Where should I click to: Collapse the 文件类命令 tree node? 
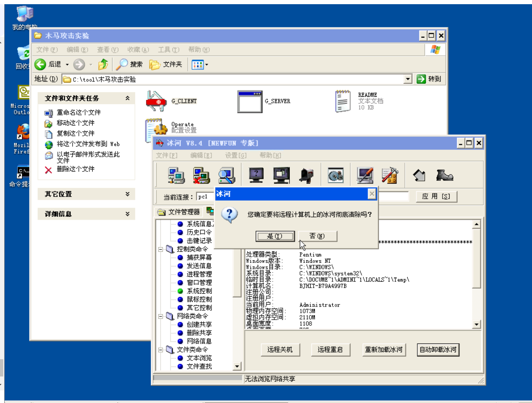click(x=160, y=350)
